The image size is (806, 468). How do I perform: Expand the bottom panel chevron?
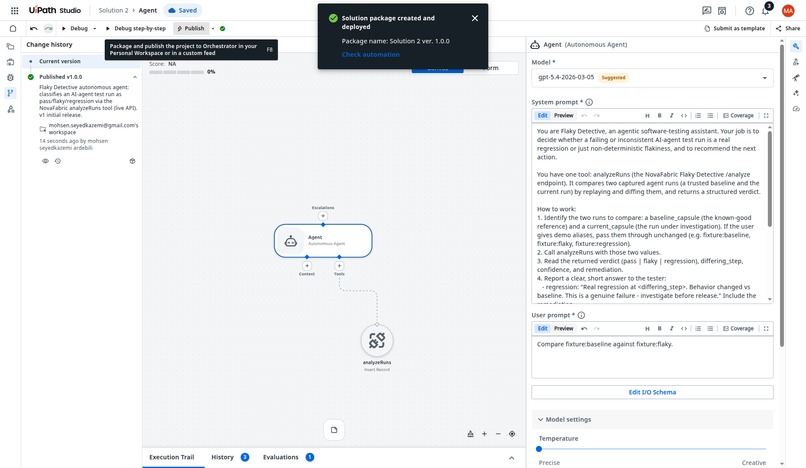(x=511, y=458)
